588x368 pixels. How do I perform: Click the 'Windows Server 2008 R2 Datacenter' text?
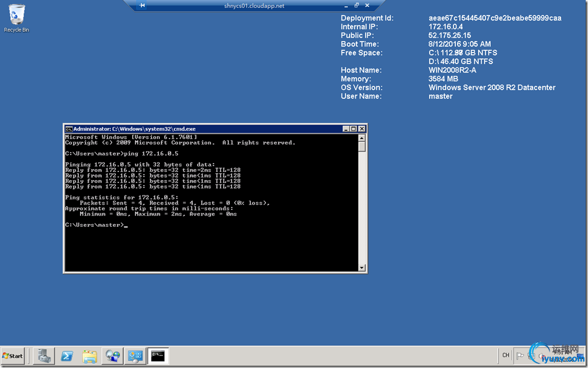click(492, 87)
